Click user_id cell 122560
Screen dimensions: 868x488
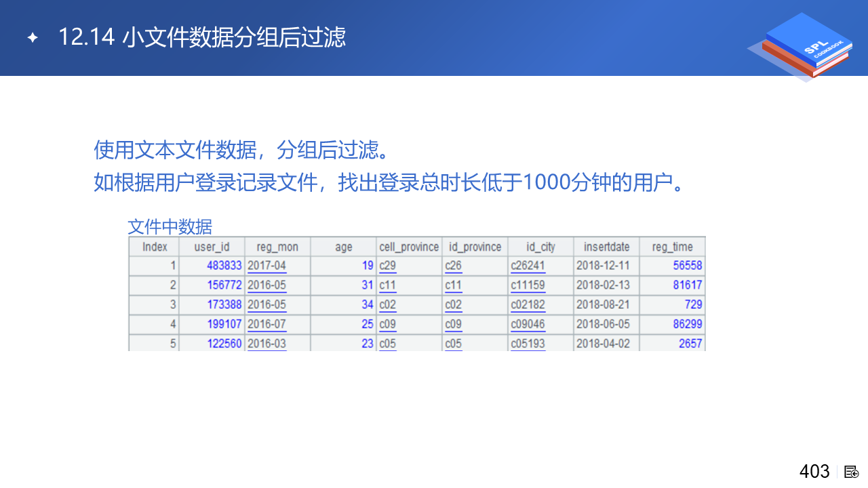click(x=212, y=343)
